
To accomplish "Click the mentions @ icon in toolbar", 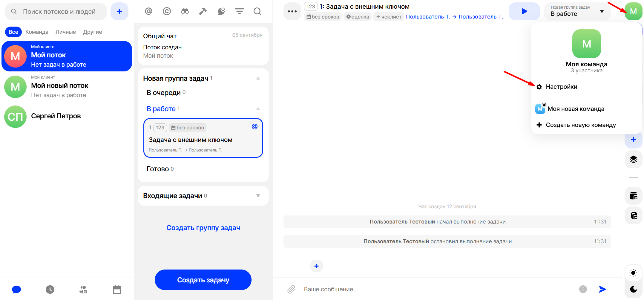I will pos(148,11).
